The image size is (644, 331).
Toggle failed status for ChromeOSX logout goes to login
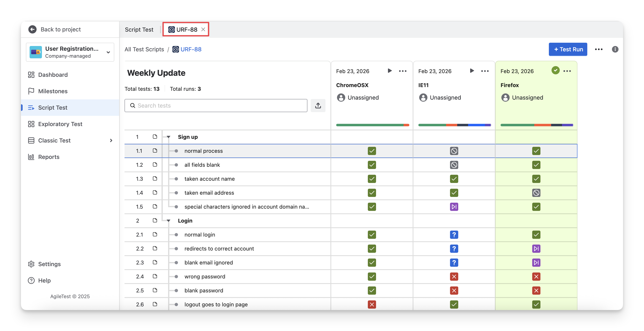pyautogui.click(x=372, y=305)
